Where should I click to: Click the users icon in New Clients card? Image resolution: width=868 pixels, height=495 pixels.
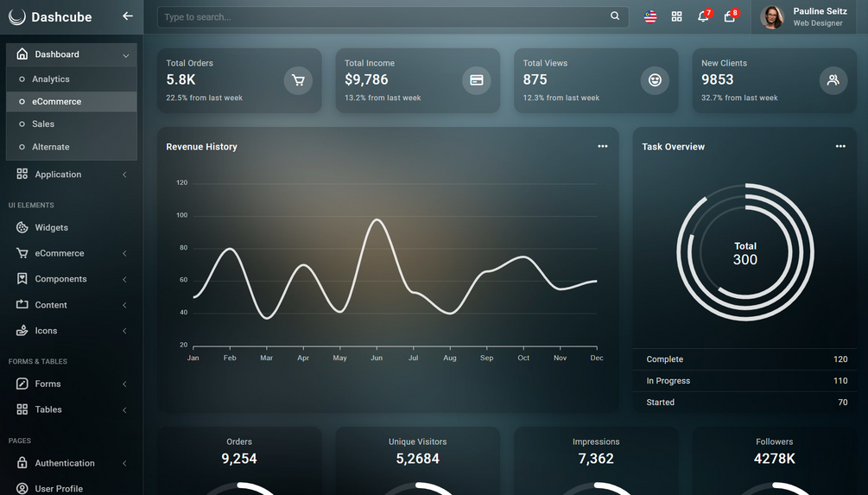tap(833, 81)
